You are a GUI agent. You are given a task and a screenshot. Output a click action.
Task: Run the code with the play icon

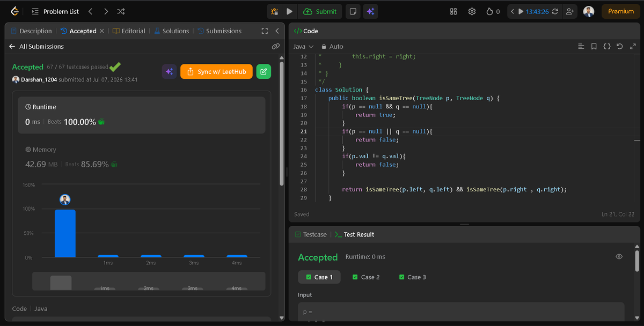tap(289, 11)
